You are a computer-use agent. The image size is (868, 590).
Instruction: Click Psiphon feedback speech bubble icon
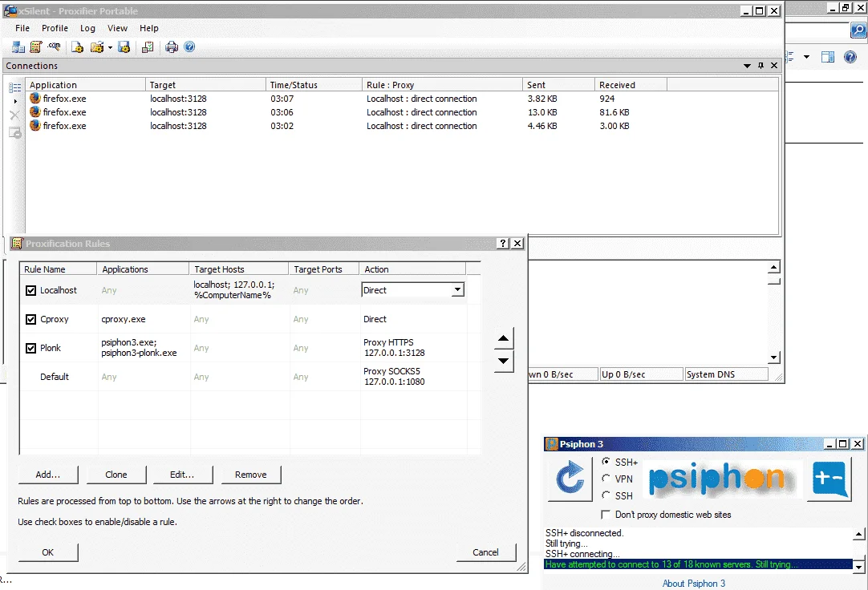(829, 479)
